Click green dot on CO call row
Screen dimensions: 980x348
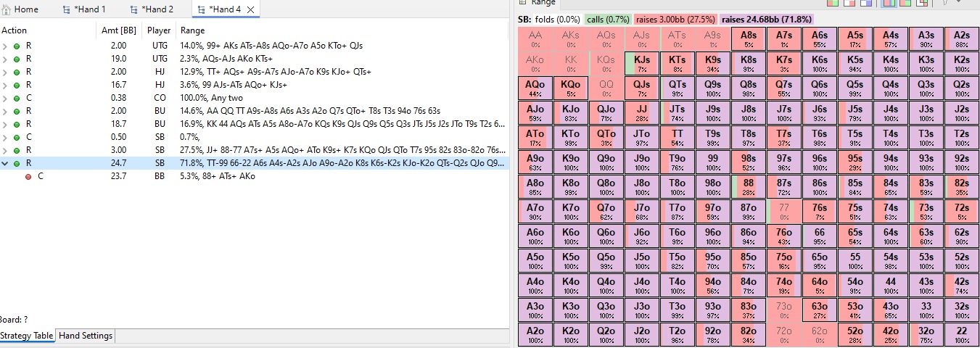click(17, 98)
